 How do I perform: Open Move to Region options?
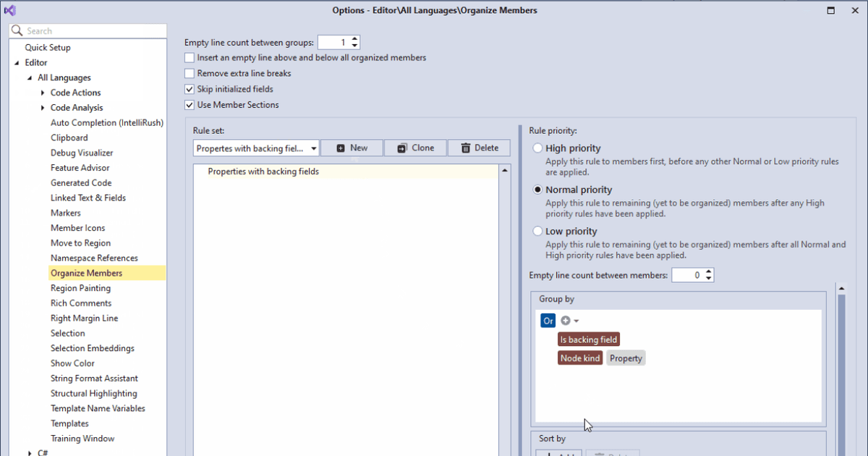[x=80, y=243]
